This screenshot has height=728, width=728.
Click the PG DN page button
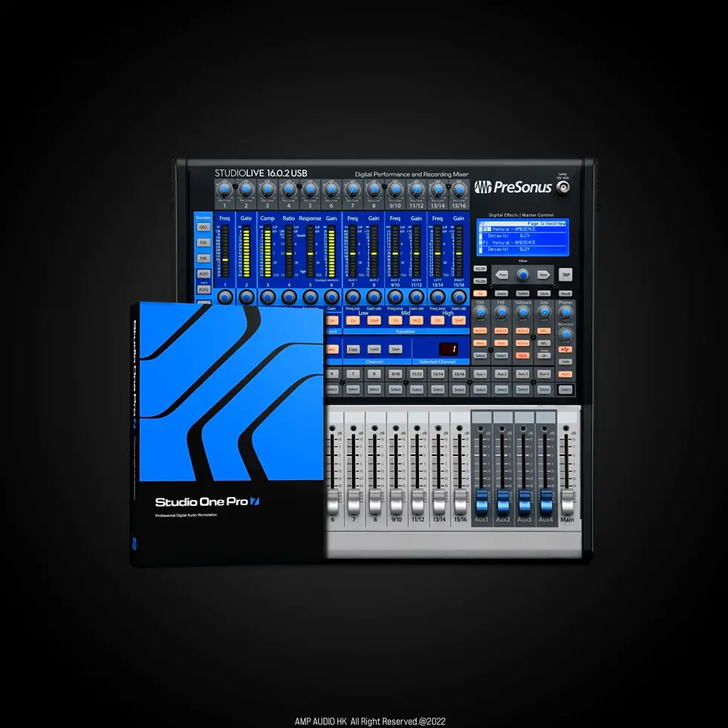point(480,281)
